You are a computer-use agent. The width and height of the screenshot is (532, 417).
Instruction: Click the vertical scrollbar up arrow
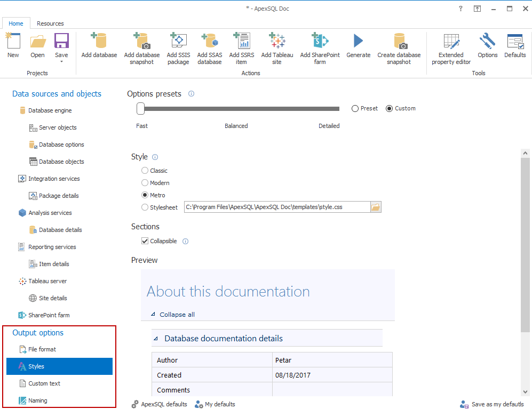[525, 153]
